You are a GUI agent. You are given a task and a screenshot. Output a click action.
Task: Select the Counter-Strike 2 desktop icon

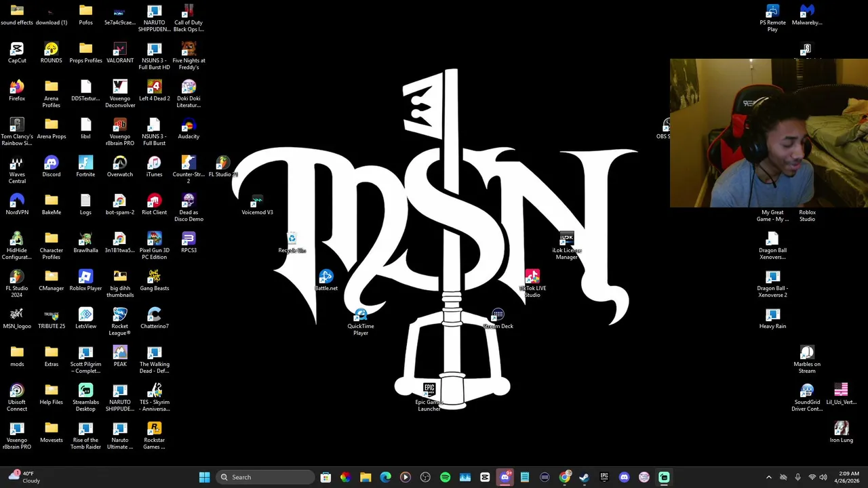coord(189,169)
